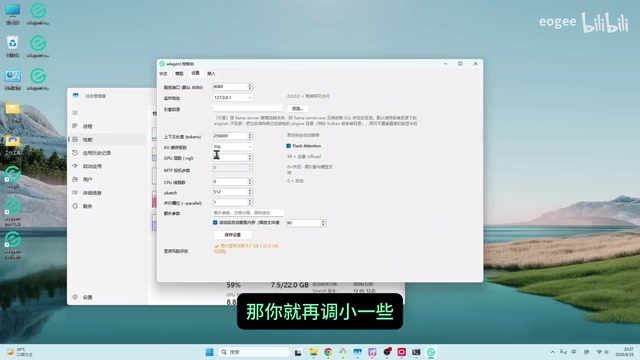This screenshot has height=360, width=640.
Task: Adjust ubatch 512 spinner arrows
Action: coord(250,192)
